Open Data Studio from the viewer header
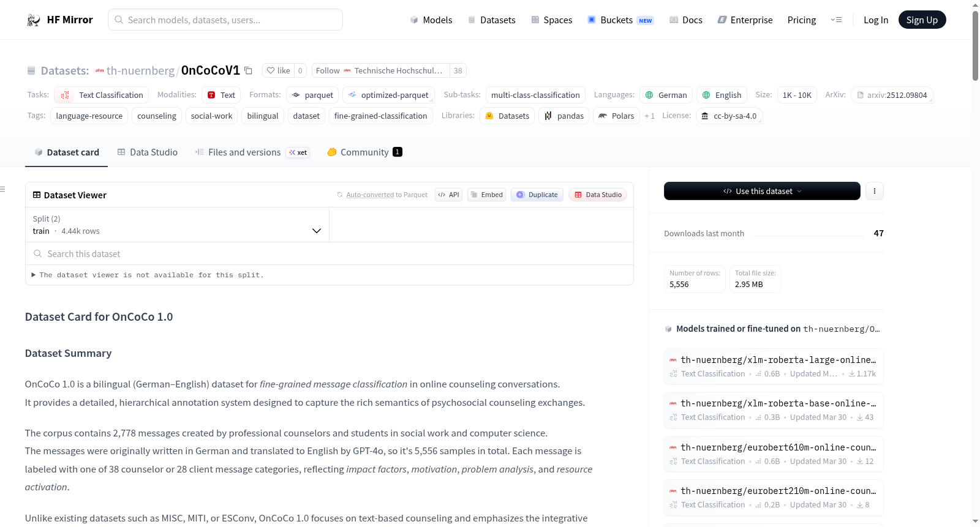 tap(598, 195)
